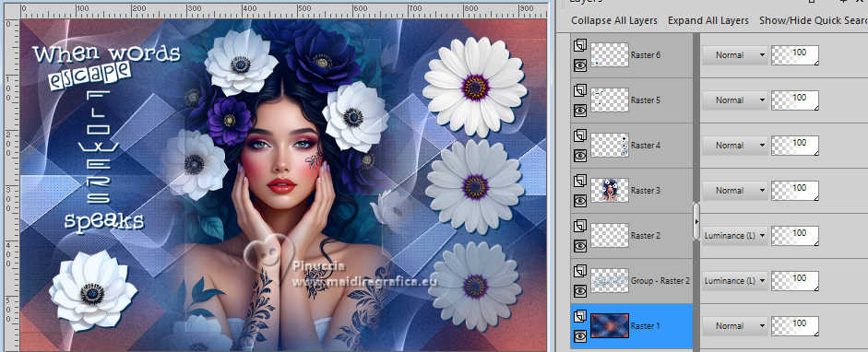Select the layer named Raster 5
This screenshot has height=352, width=868.
click(646, 100)
